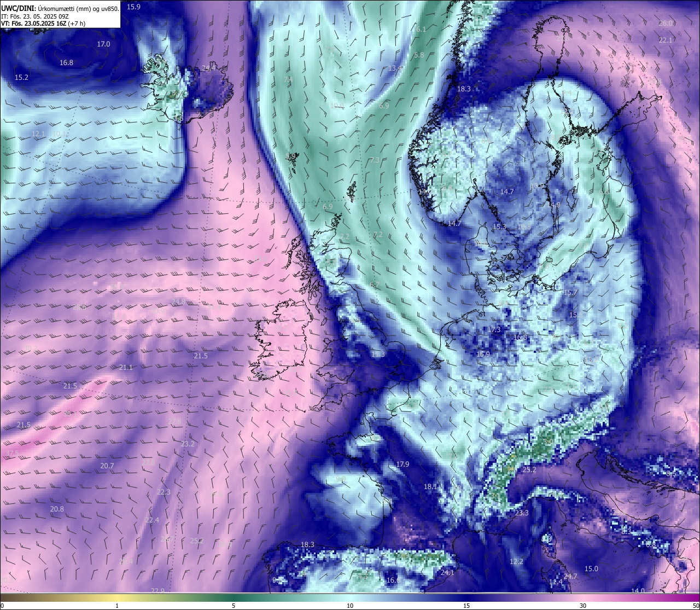
Task: Click the 16.9 value label
Action: [483, 354]
